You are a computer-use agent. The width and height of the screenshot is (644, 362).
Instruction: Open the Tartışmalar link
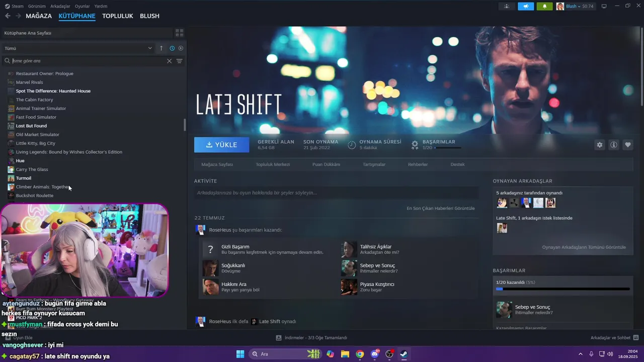click(x=374, y=164)
